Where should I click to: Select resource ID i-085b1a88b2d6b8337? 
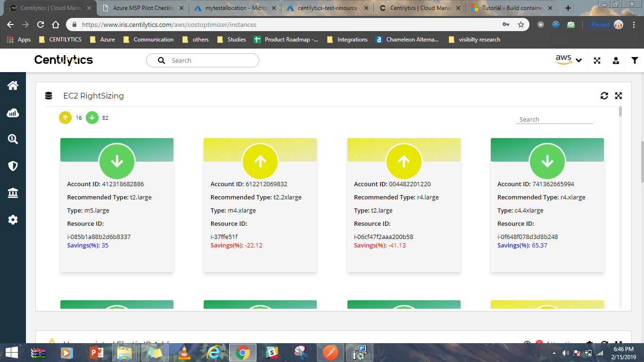click(x=99, y=237)
